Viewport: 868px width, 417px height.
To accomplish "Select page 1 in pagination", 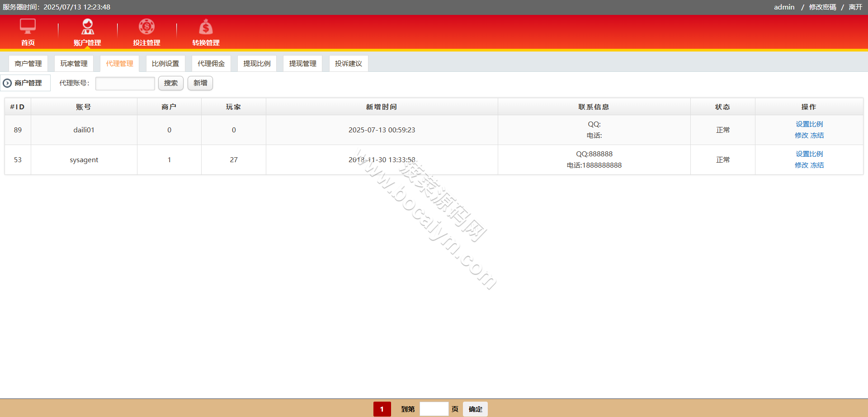I will (382, 409).
